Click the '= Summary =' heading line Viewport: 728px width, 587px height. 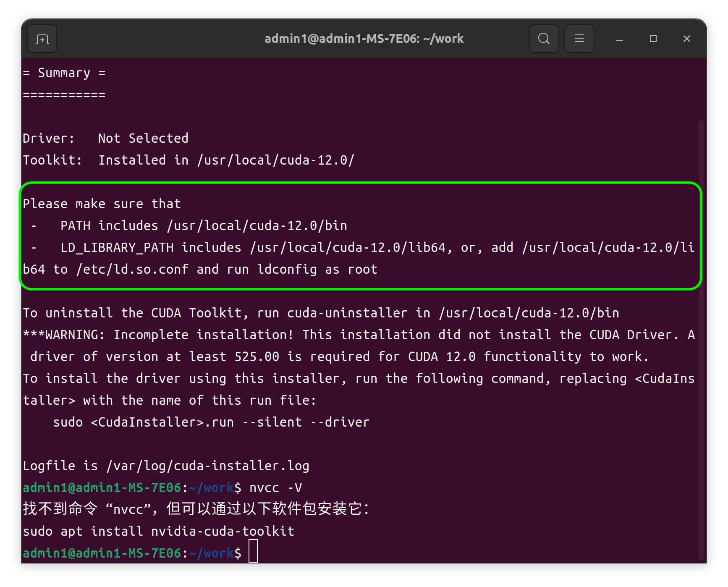64,73
